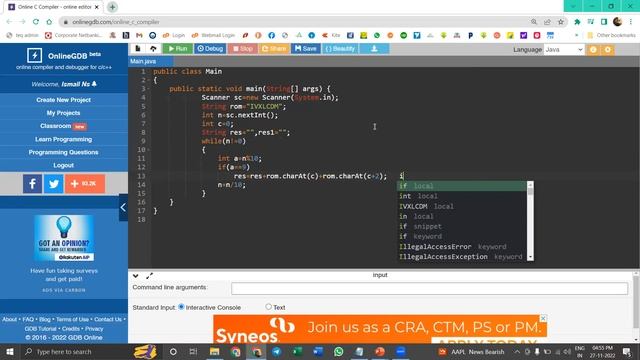Open the FAQ footer link
The image size is (640, 360).
point(28,319)
